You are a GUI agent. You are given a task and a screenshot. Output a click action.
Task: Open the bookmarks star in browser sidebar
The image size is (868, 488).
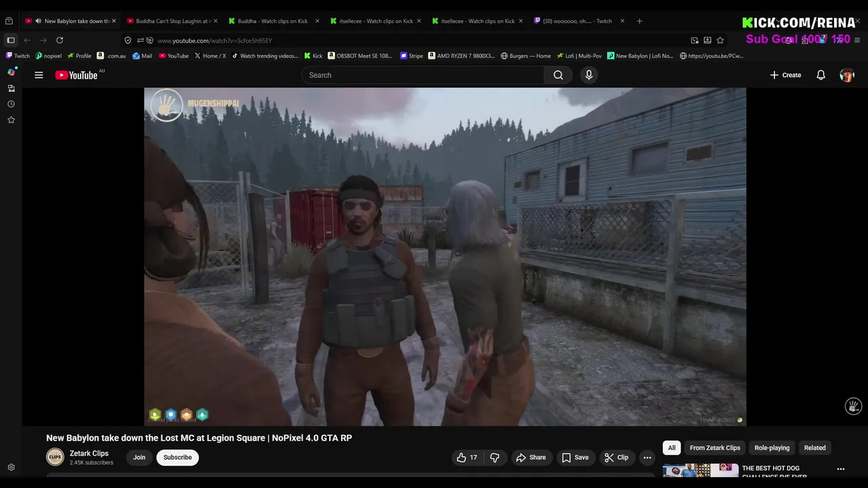tap(11, 120)
